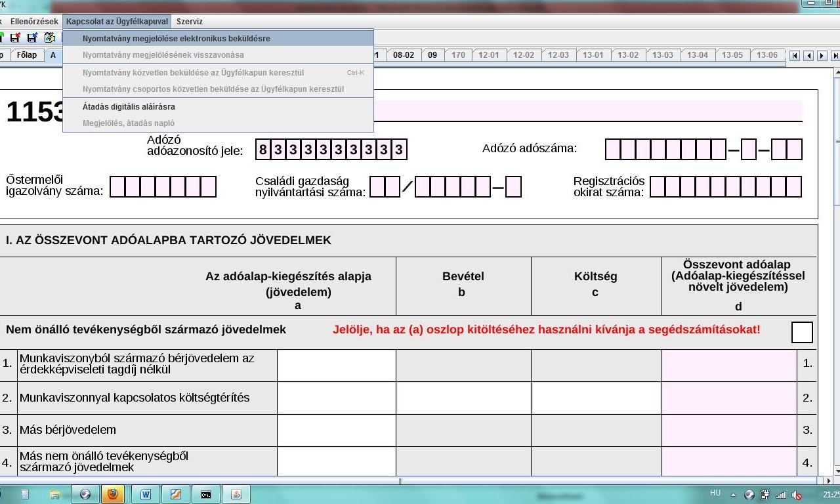This screenshot has width=840, height=504.
Task: Click the save with blue mark toolbar icon
Action: pyautogui.click(x=32, y=37)
